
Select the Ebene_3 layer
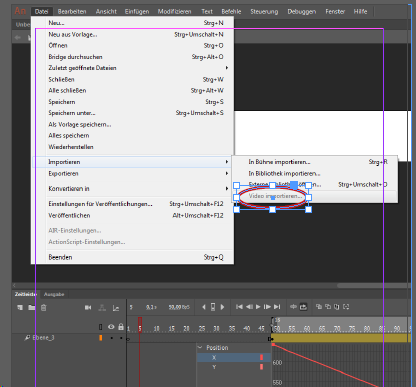43,338
